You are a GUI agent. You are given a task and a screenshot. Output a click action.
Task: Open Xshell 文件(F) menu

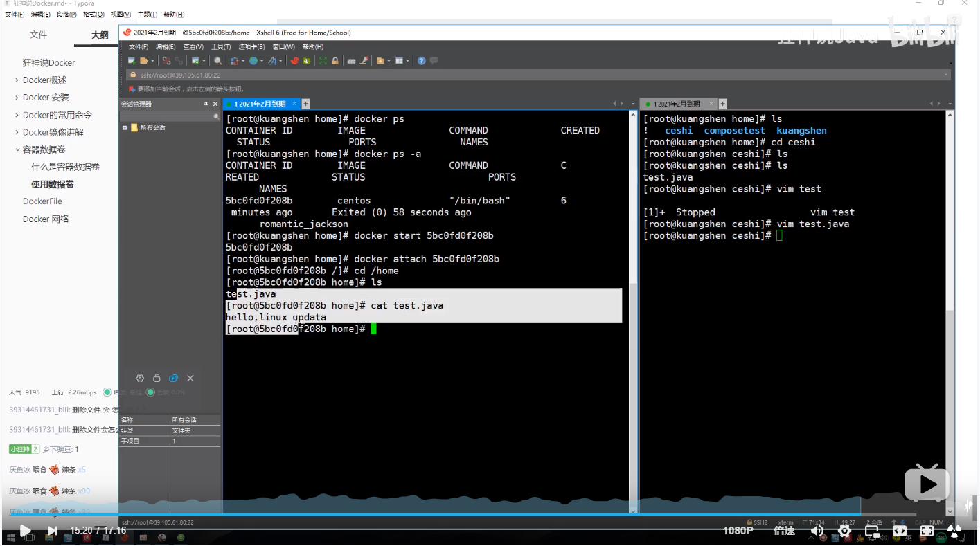[139, 47]
